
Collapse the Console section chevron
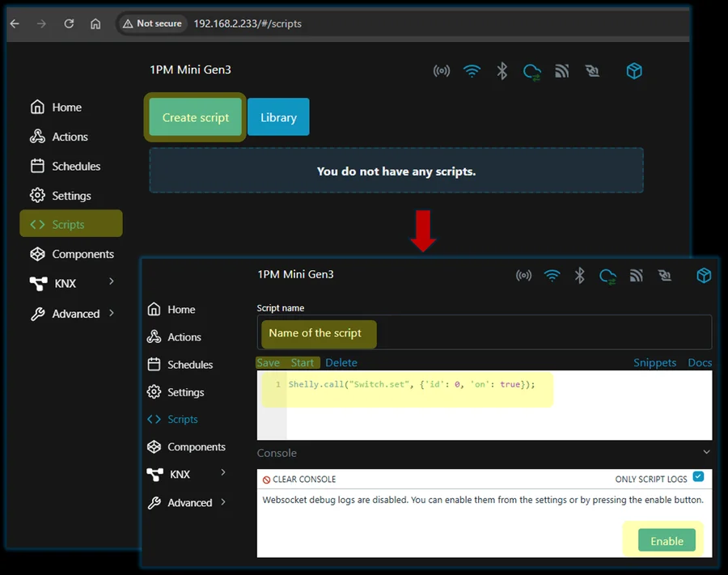706,451
